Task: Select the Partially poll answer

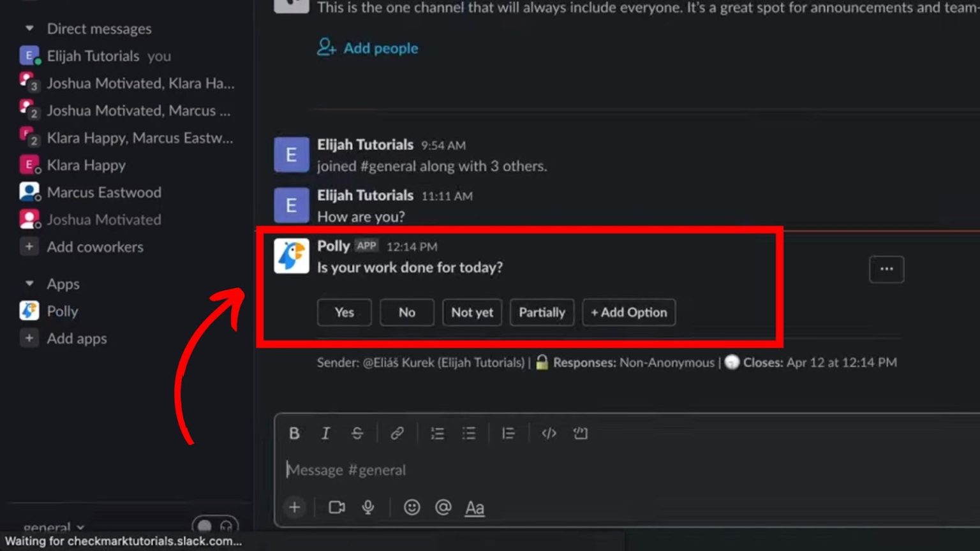Action: coord(542,312)
